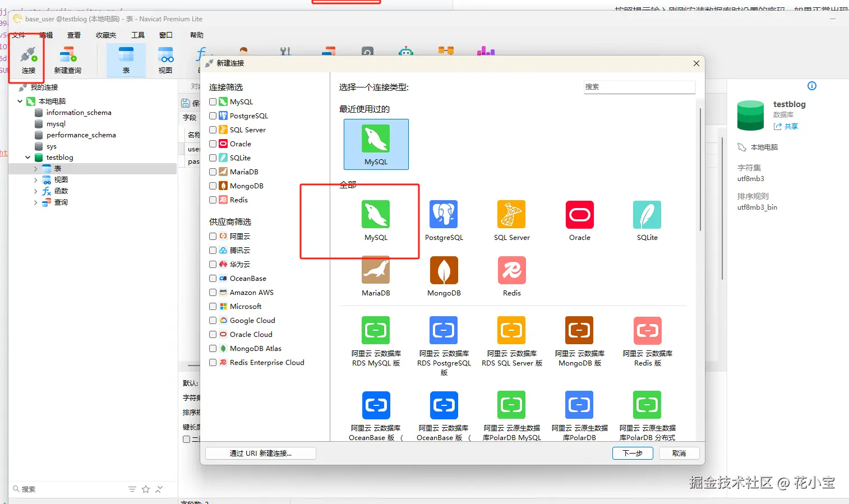Select information_schema database
The width and height of the screenshot is (849, 504).
pyautogui.click(x=79, y=113)
